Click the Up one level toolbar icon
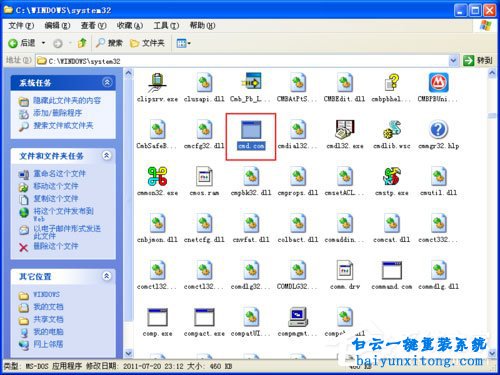Viewport: 500px width, 375px height. click(x=82, y=43)
